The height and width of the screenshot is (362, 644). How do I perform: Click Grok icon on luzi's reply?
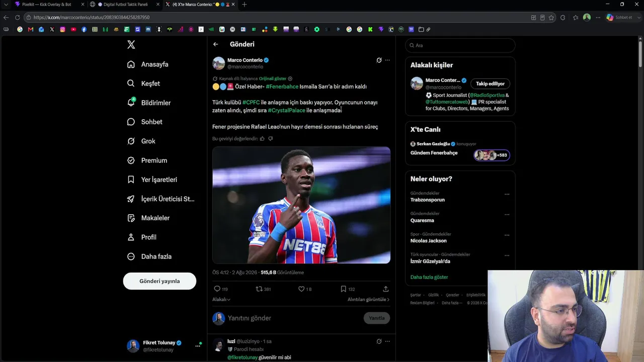coord(379,341)
